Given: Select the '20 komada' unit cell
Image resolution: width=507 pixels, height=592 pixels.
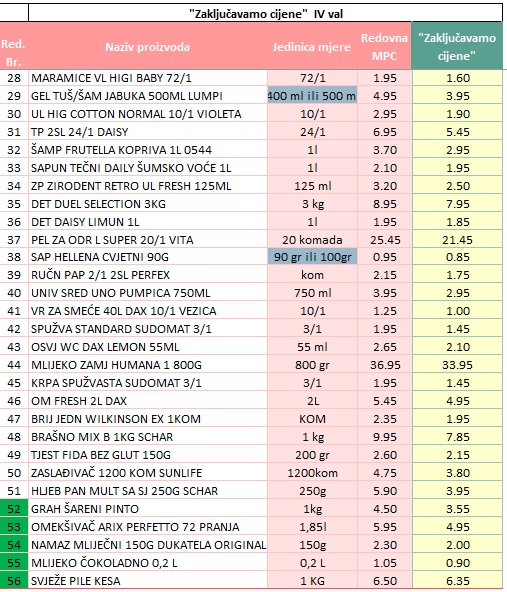Looking at the screenshot, I should 312,240.
